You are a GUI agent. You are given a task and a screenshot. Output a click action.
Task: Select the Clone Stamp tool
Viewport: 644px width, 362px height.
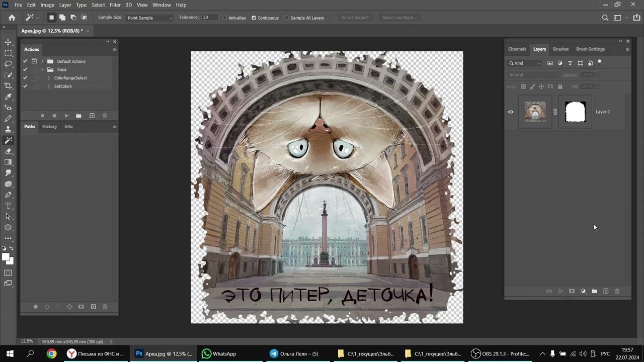[x=8, y=130]
